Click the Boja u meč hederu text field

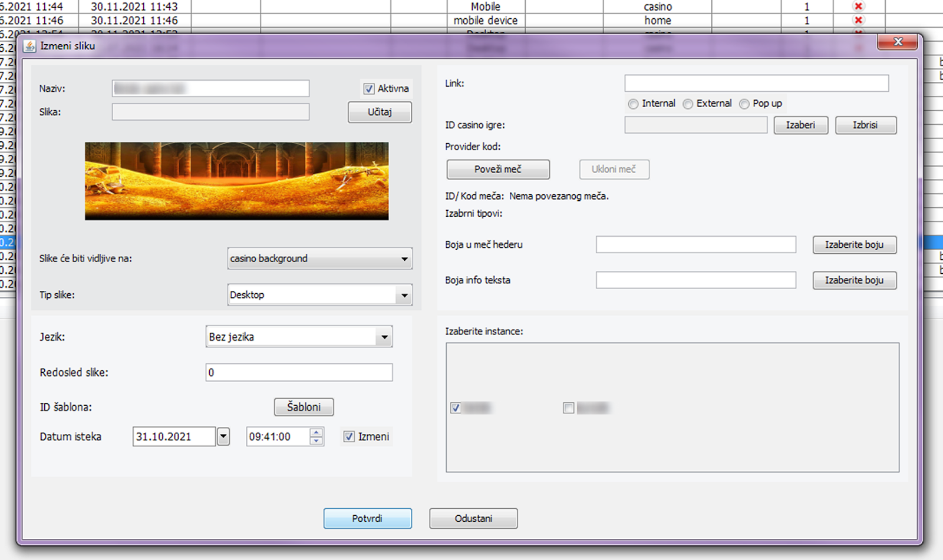(x=696, y=244)
